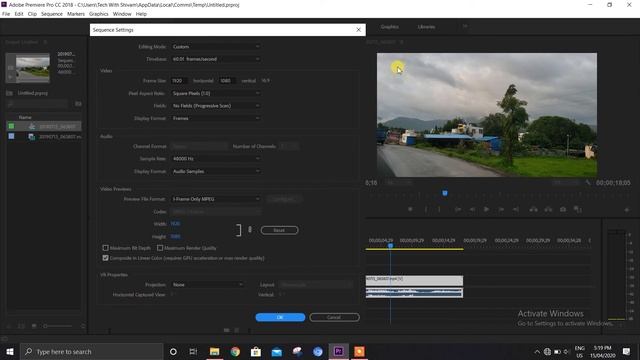Click the preview Width value
Screen dimensions: 640x360
click(x=176, y=224)
